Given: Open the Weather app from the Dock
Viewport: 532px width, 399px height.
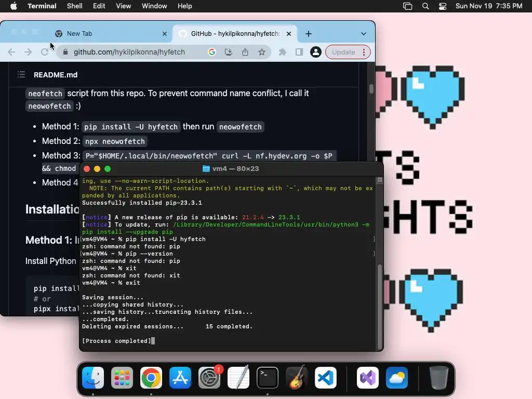Looking at the screenshot, I should click(x=396, y=378).
